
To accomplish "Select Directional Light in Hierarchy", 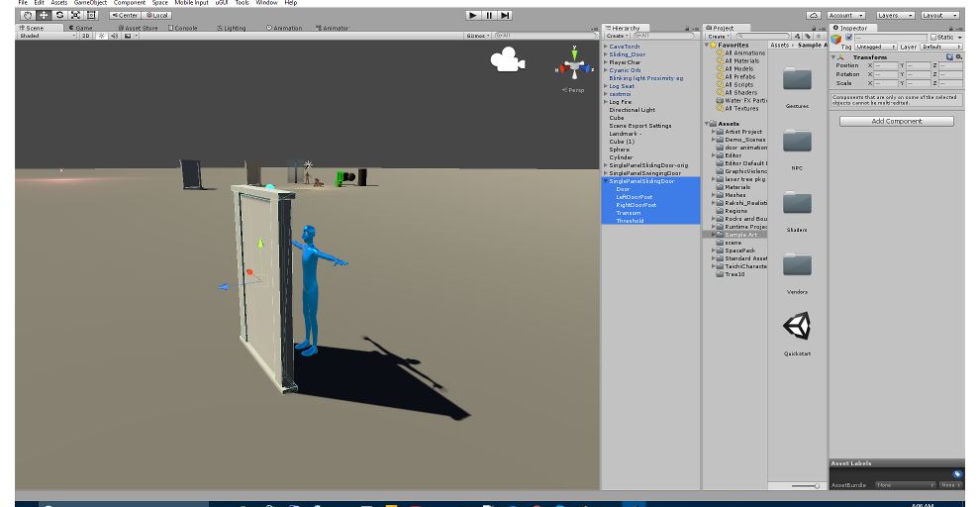I will click(632, 110).
